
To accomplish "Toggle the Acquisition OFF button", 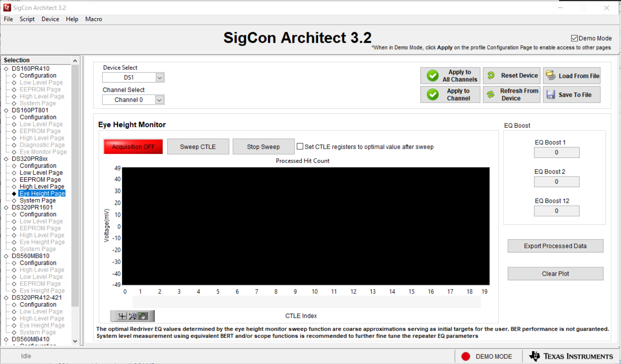I will 133,147.
